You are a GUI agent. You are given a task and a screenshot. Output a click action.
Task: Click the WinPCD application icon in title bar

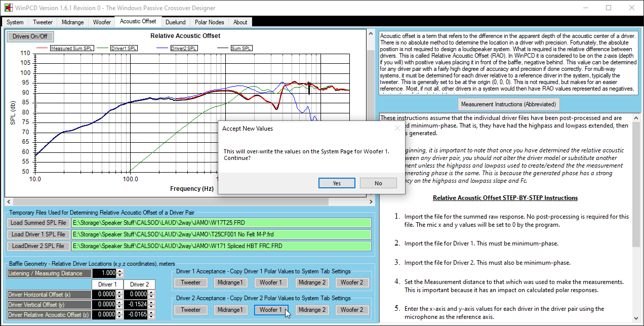8,8
